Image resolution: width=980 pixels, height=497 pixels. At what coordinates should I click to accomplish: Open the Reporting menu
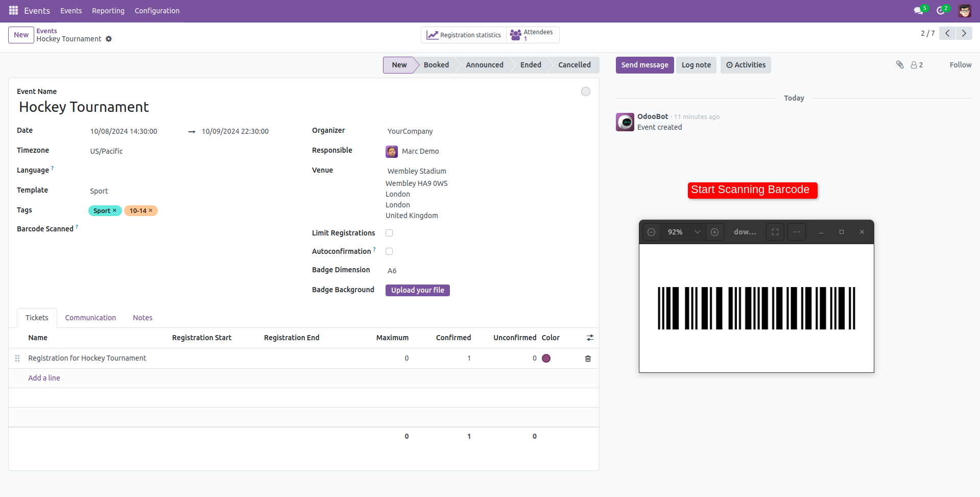[108, 11]
